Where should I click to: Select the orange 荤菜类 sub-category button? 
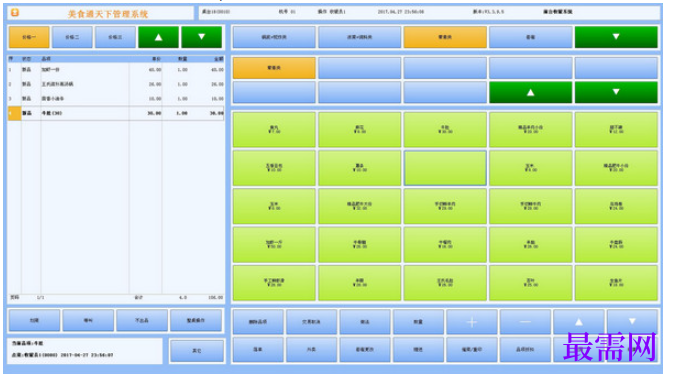274,68
